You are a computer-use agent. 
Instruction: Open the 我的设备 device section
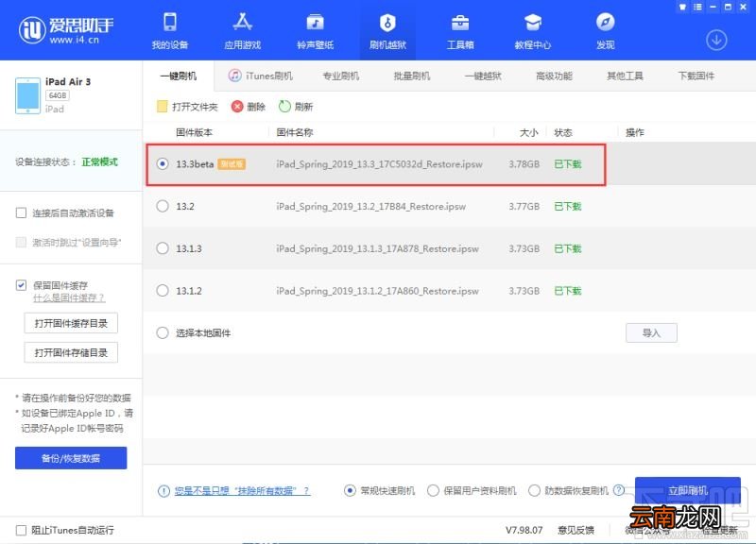pyautogui.click(x=170, y=31)
